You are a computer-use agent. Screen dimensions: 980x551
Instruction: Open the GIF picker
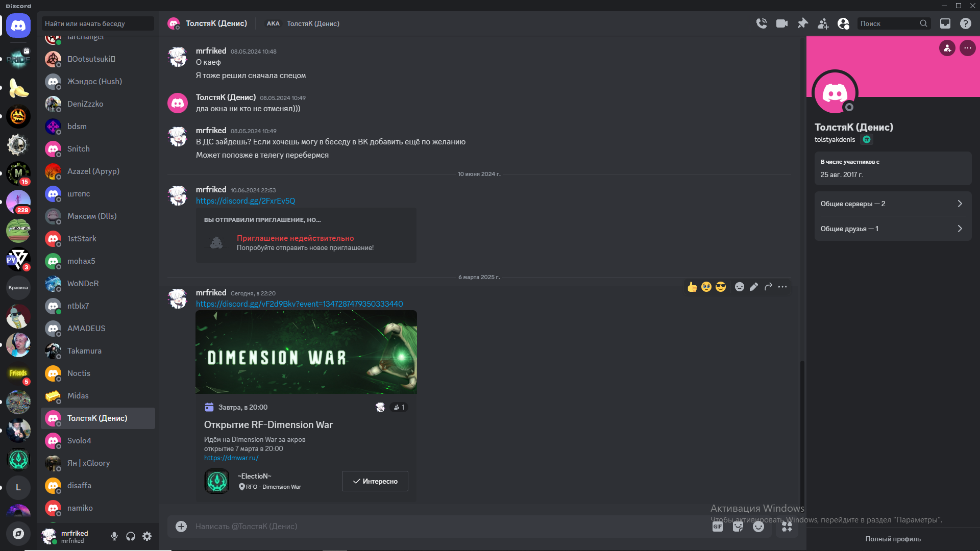tap(718, 527)
